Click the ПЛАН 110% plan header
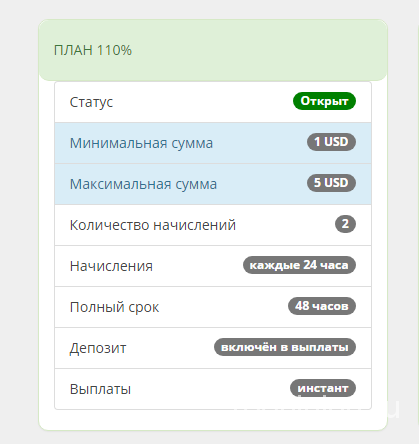Image resolution: width=419 pixels, height=444 pixels. click(93, 50)
